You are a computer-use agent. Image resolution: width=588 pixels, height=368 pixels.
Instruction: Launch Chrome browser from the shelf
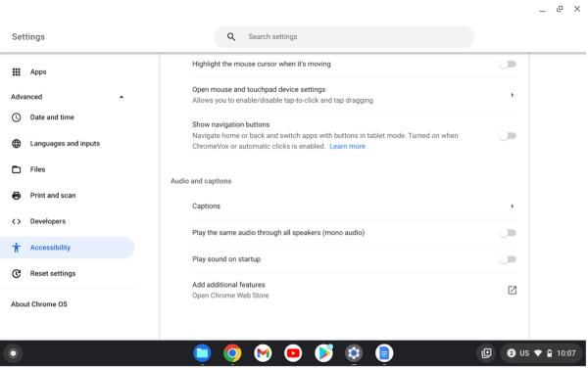[x=232, y=353]
